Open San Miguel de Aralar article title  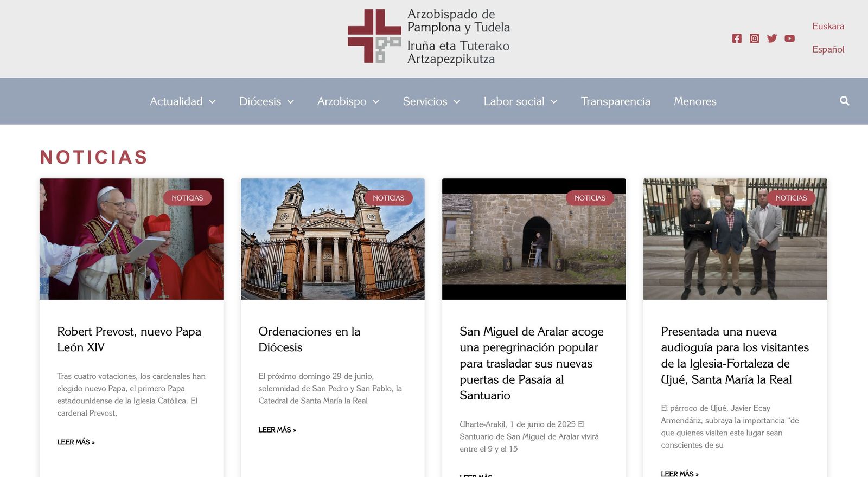point(532,363)
